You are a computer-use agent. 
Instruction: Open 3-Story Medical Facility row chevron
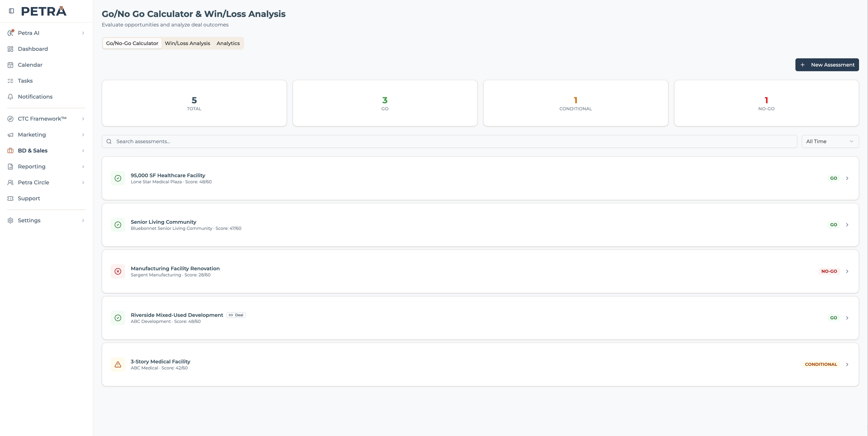847,364
